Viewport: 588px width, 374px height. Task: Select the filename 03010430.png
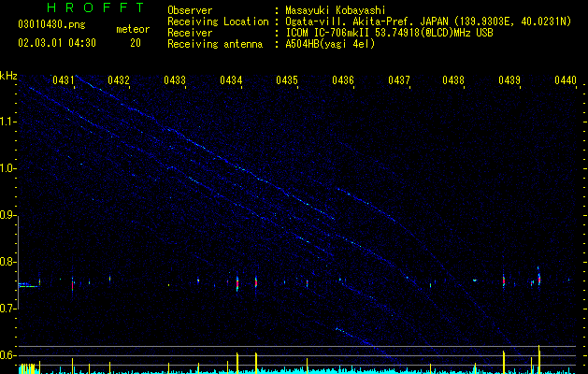pos(51,24)
